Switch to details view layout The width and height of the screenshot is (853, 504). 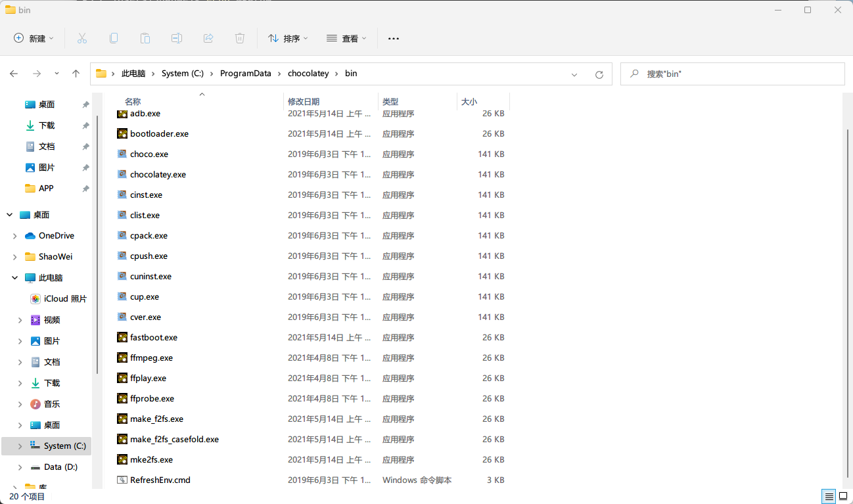coord(829,496)
